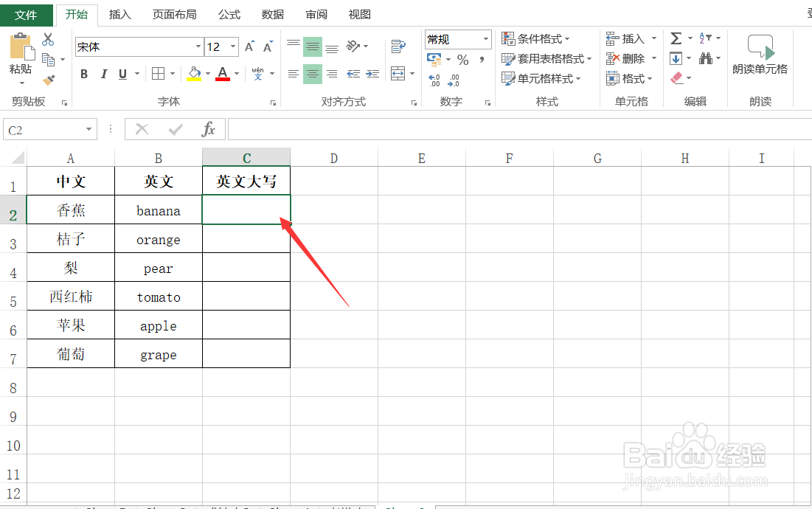Switch to the 插入 Insert tab
The height and width of the screenshot is (509, 812).
[119, 15]
